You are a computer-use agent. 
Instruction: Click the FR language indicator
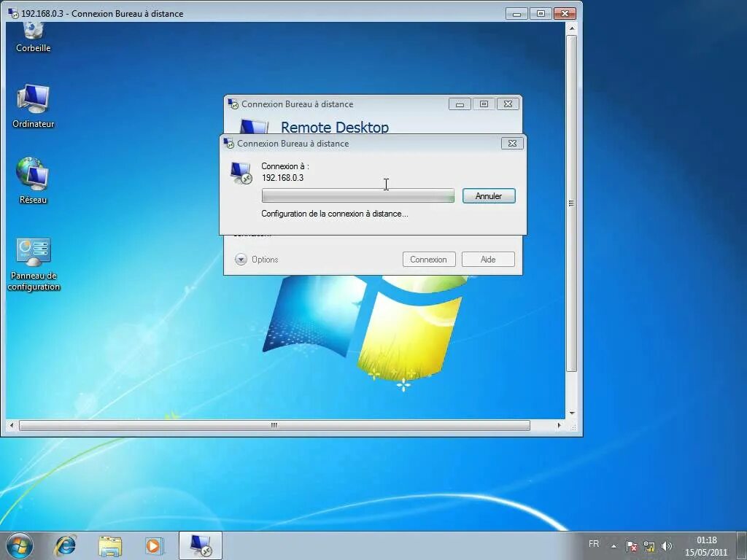tap(594, 544)
